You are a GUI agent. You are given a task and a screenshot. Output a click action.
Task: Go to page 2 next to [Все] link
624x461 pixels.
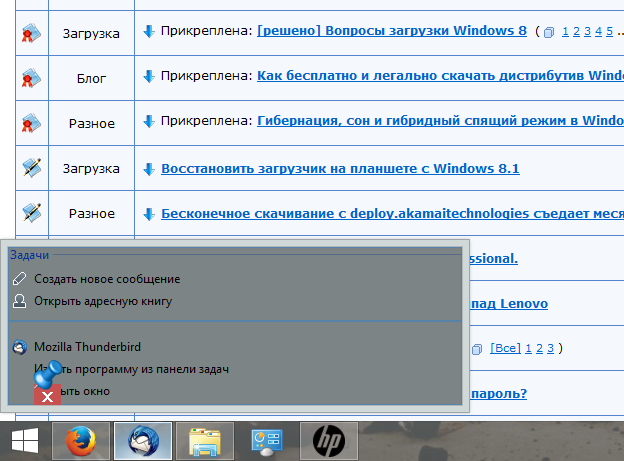(x=539, y=349)
